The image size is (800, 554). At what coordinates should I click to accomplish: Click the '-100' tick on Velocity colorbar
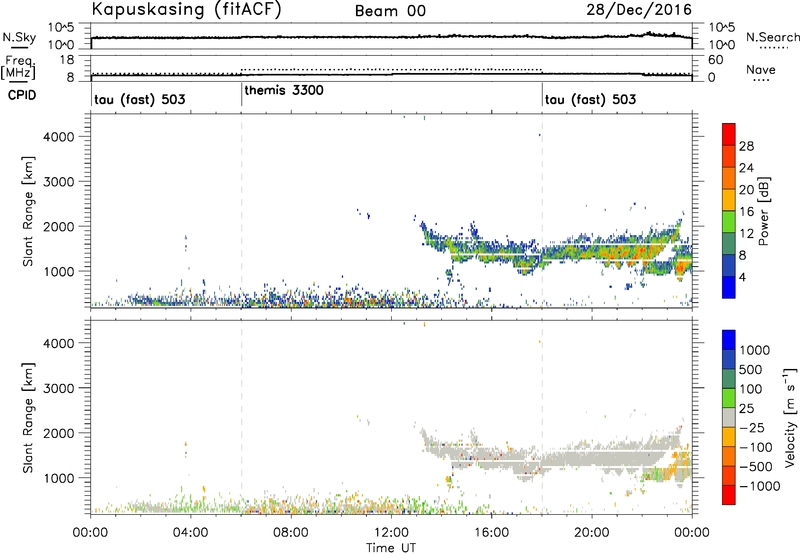tap(756, 447)
